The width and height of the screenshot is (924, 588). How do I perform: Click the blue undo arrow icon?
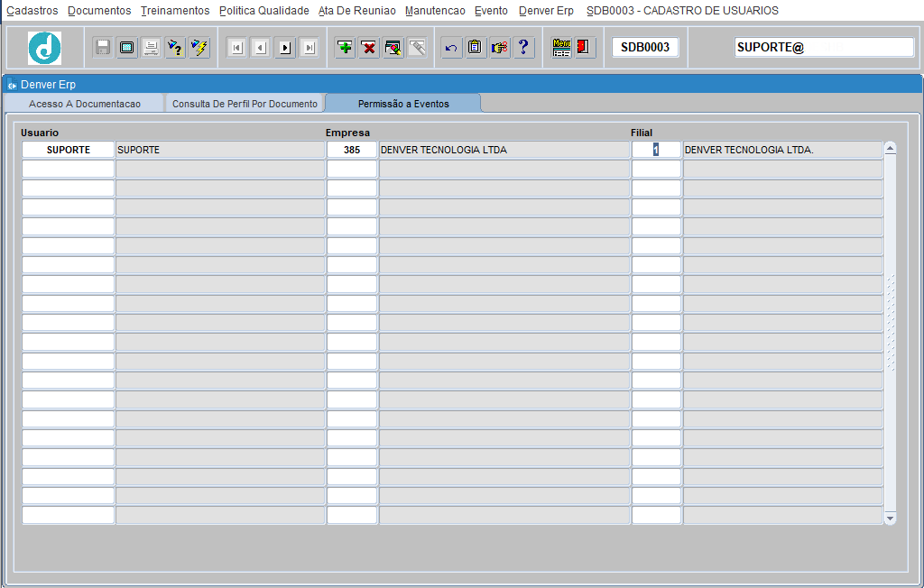(x=451, y=48)
